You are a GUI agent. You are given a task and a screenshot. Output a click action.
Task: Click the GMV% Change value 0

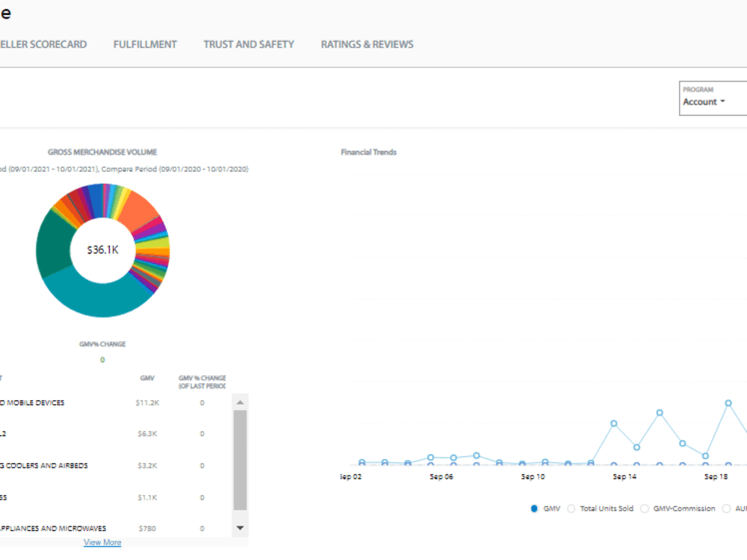[x=102, y=360]
